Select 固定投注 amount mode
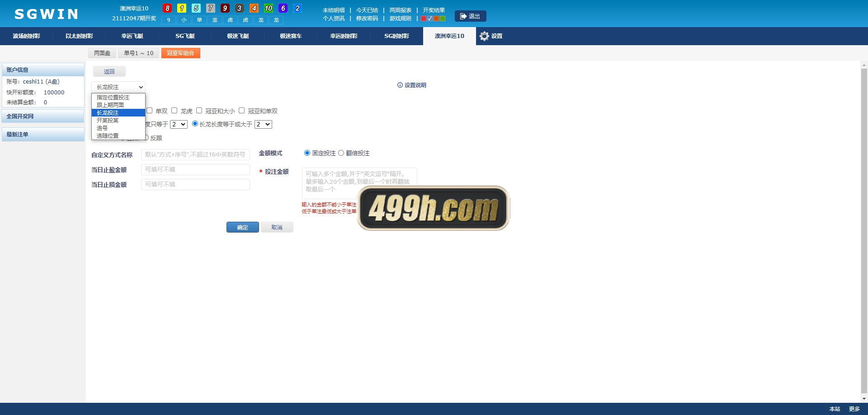This screenshot has height=415, width=868. pyautogui.click(x=307, y=153)
